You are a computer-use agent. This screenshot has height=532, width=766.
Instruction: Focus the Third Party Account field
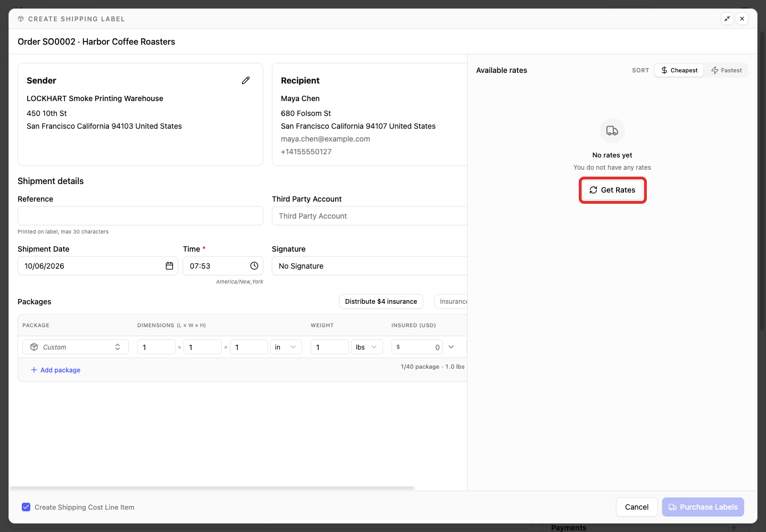tap(370, 216)
